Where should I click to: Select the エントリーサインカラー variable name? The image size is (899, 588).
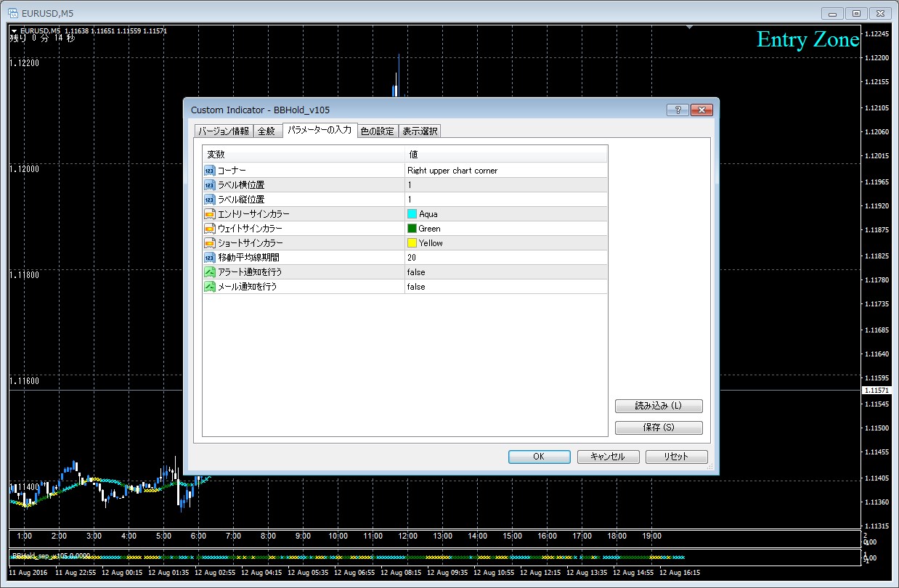(x=253, y=214)
